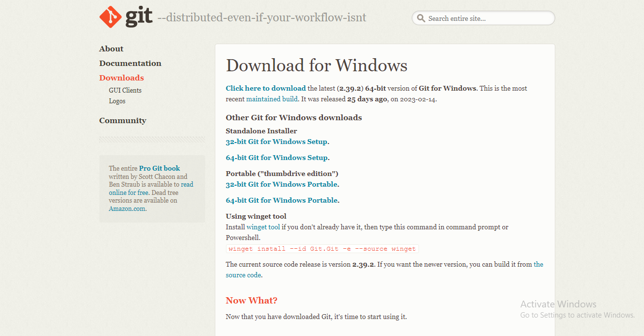Image resolution: width=644 pixels, height=336 pixels.
Task: Open the Documentation section
Action: [130, 63]
